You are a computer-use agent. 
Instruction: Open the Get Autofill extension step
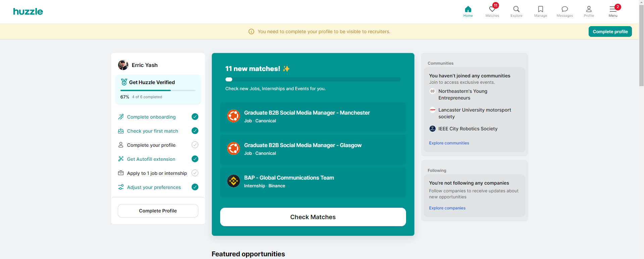pyautogui.click(x=158, y=159)
